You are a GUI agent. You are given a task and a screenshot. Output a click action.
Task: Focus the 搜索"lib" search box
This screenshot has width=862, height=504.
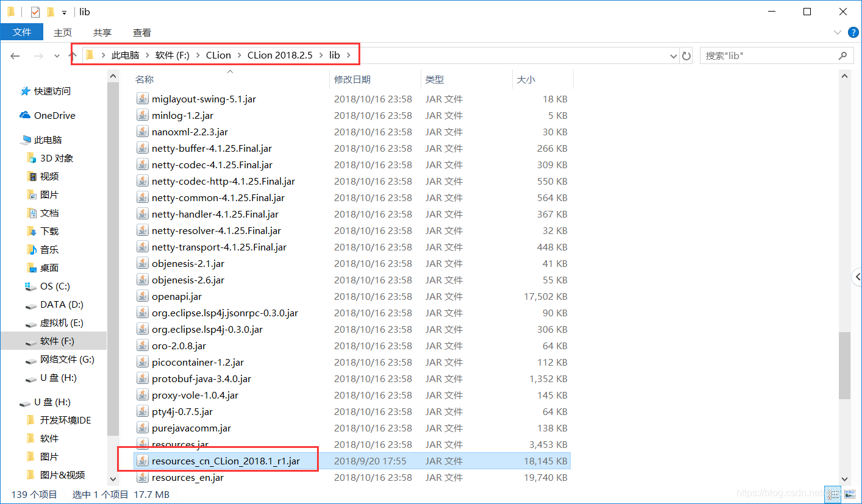[775, 55]
